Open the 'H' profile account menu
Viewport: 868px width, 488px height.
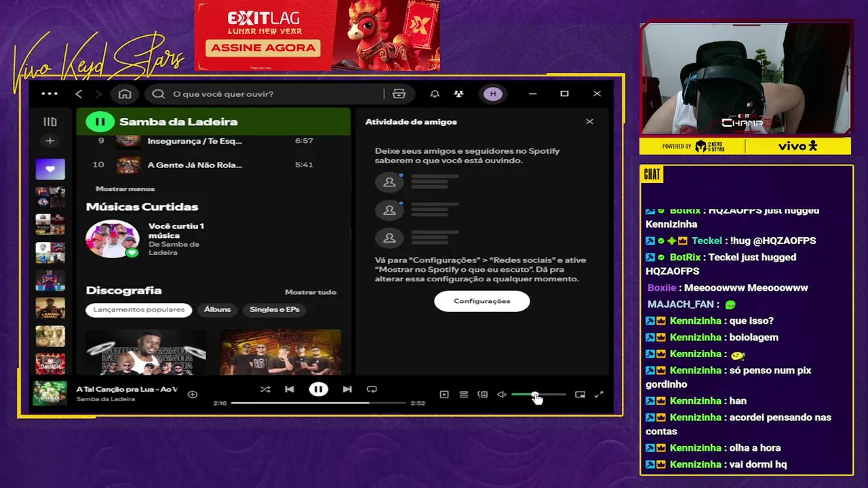coord(493,94)
